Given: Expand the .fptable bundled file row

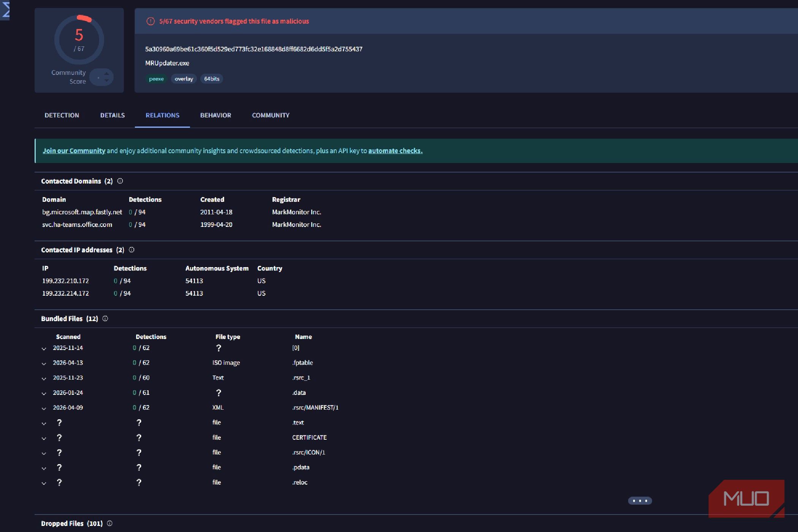Looking at the screenshot, I should pyautogui.click(x=44, y=364).
